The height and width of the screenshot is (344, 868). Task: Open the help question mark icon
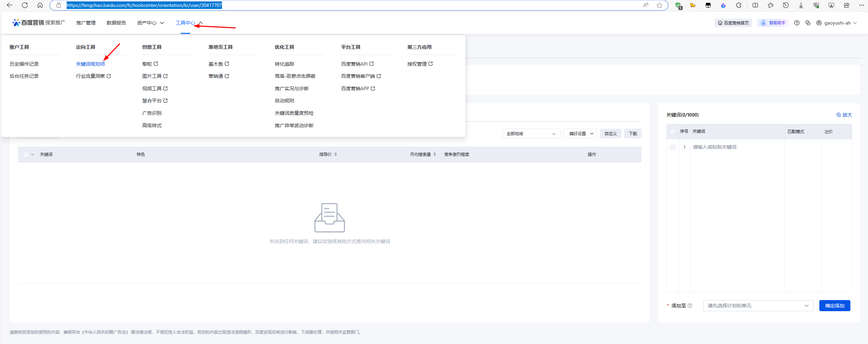click(x=797, y=23)
